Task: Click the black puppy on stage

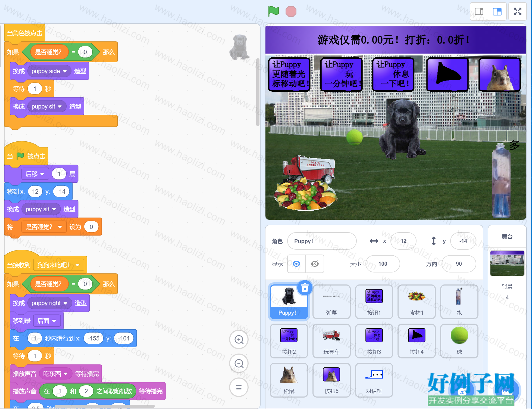Action: point(402,129)
